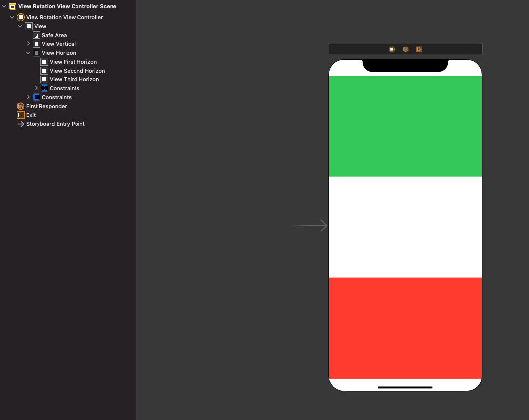The image size is (529, 420).
Task: Click the View First Horizon icon
Action: coord(44,62)
